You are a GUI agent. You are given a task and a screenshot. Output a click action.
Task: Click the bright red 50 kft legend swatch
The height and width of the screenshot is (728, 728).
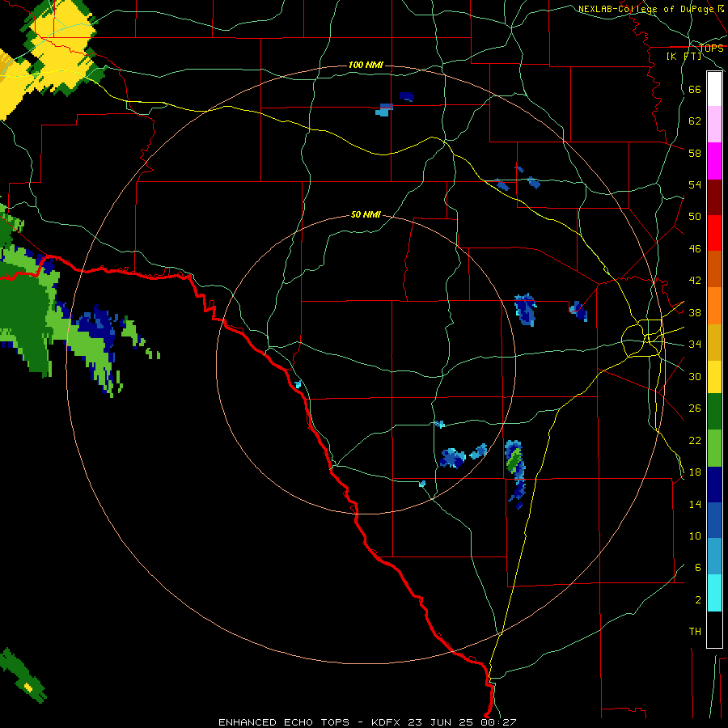click(x=714, y=233)
